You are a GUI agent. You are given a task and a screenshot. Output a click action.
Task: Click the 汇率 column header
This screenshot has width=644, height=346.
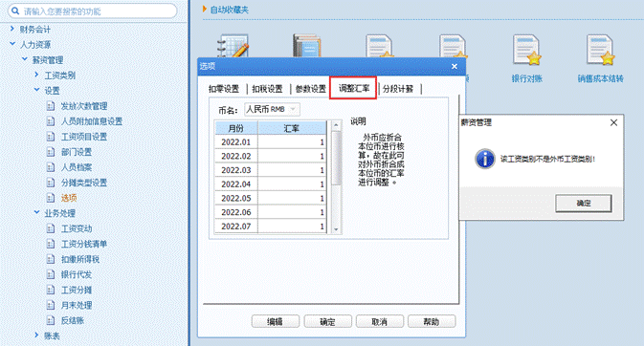point(292,128)
